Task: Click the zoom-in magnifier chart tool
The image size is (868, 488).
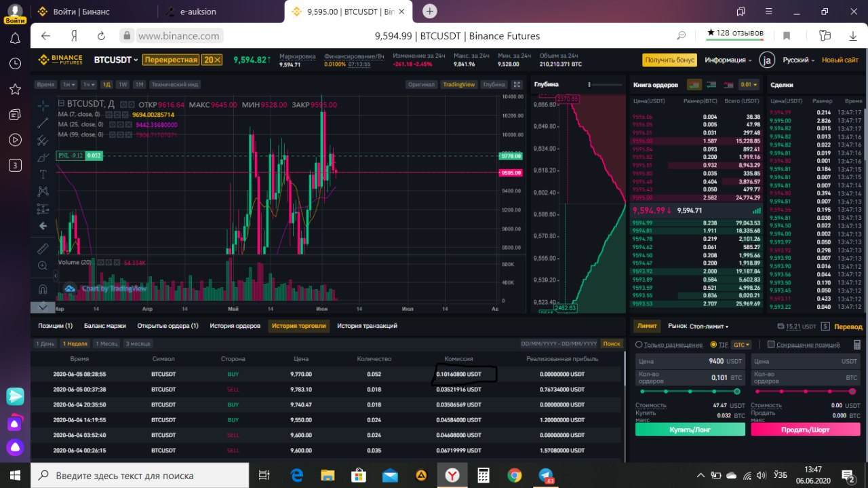Action: tap(43, 266)
